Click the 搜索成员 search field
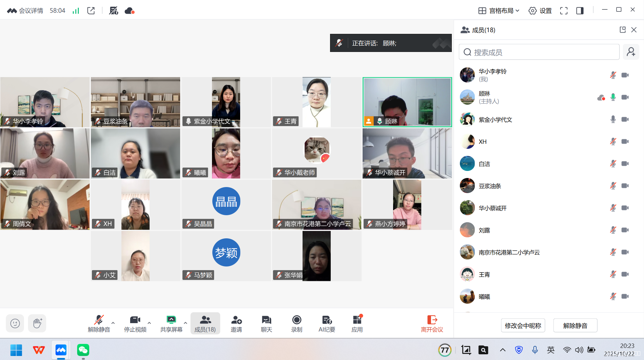Viewport: 644px width, 360px height. (539, 52)
